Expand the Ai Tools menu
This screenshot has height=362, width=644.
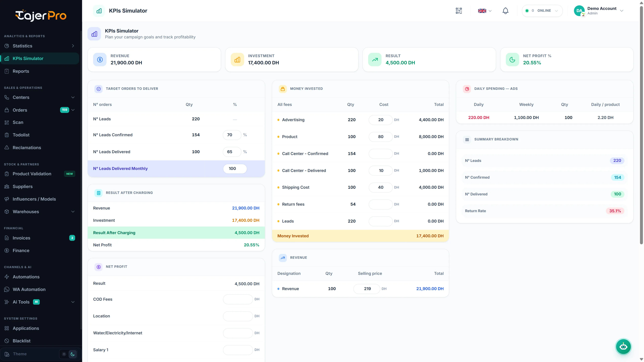[73, 302]
